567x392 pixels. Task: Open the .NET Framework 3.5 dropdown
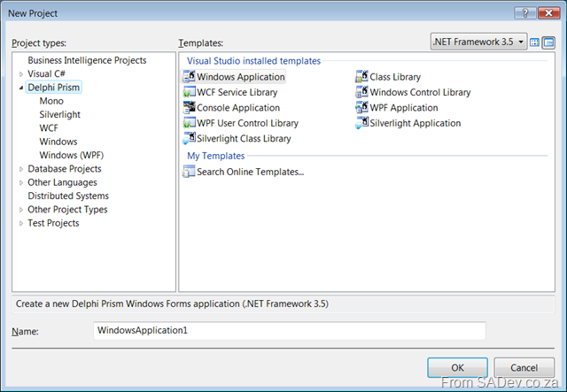click(x=478, y=42)
